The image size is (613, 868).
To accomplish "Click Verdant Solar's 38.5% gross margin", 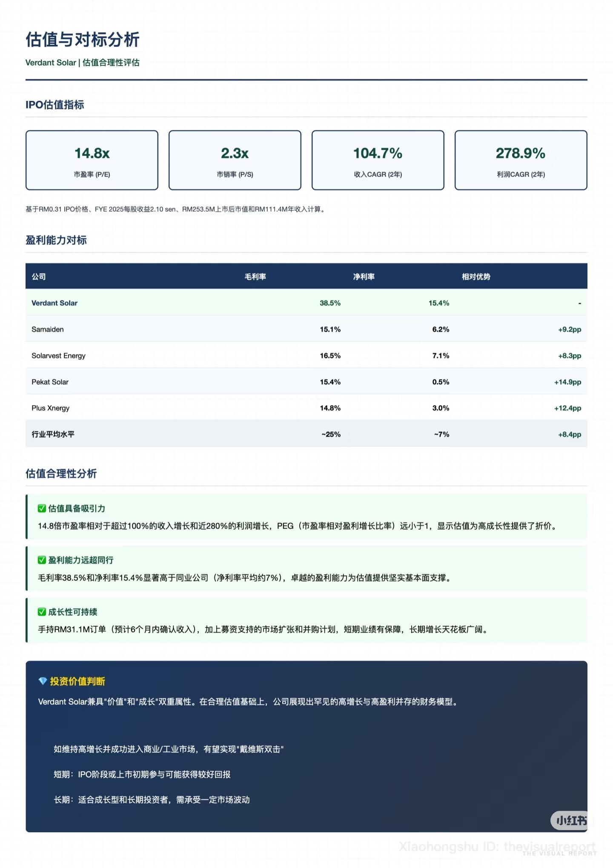I will (330, 303).
